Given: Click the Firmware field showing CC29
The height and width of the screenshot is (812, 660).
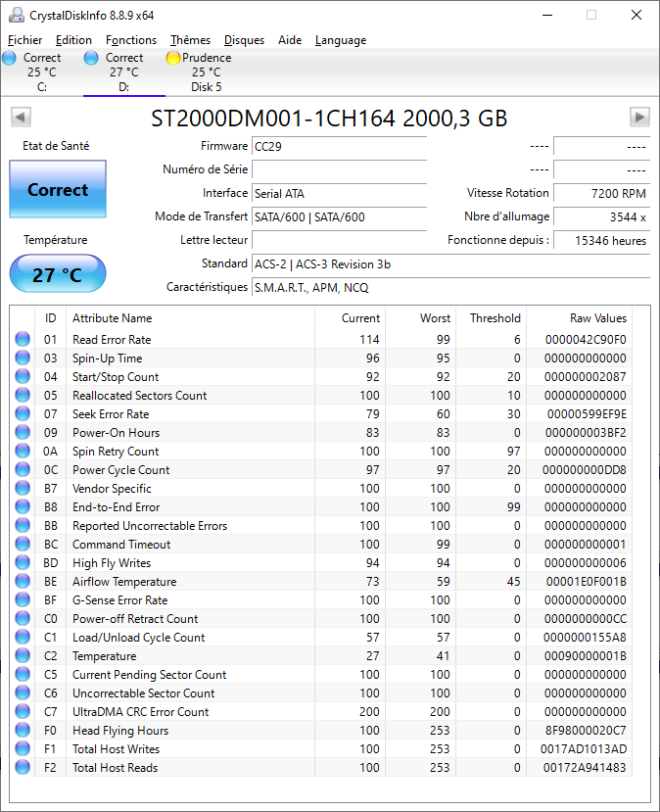Looking at the screenshot, I should (339, 146).
